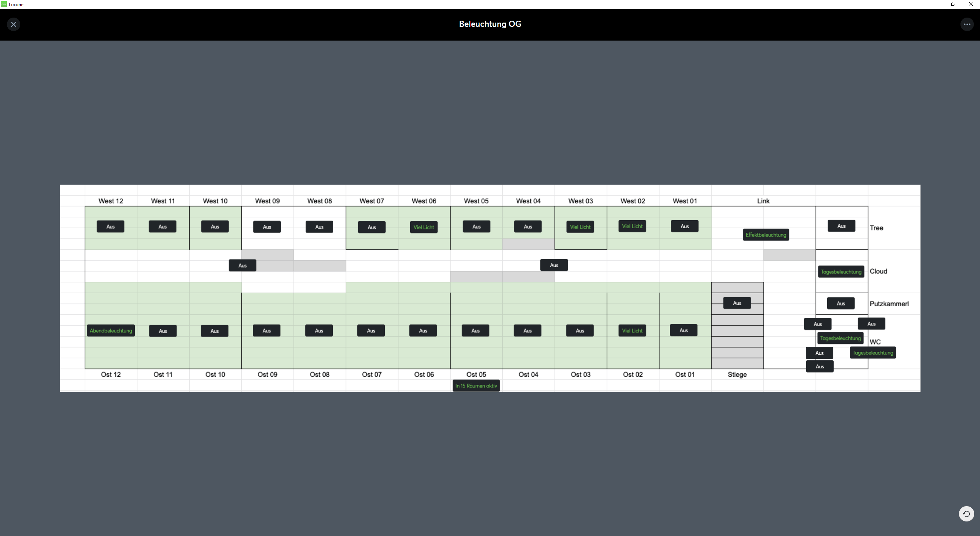
Task: Open the West 06 Viel Licht control
Action: point(424,227)
